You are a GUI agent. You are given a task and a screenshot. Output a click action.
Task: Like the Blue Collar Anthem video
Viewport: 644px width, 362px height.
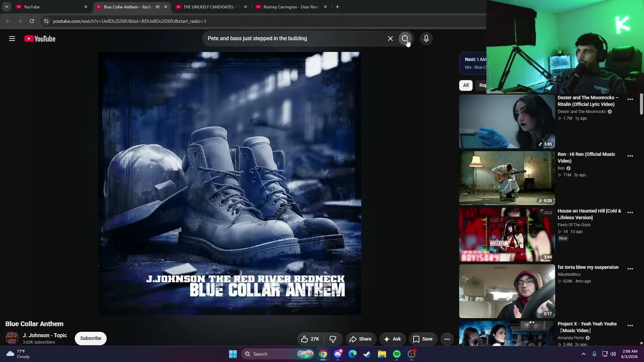310,339
